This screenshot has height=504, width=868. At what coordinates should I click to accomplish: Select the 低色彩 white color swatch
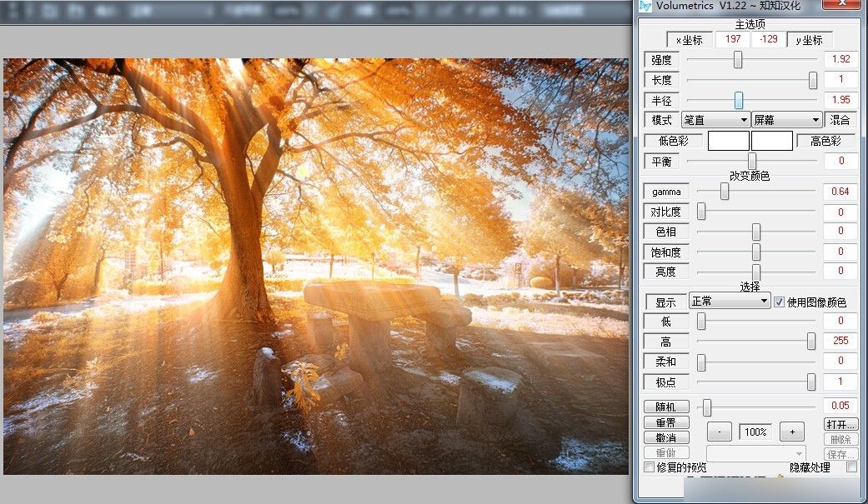pyautogui.click(x=728, y=141)
